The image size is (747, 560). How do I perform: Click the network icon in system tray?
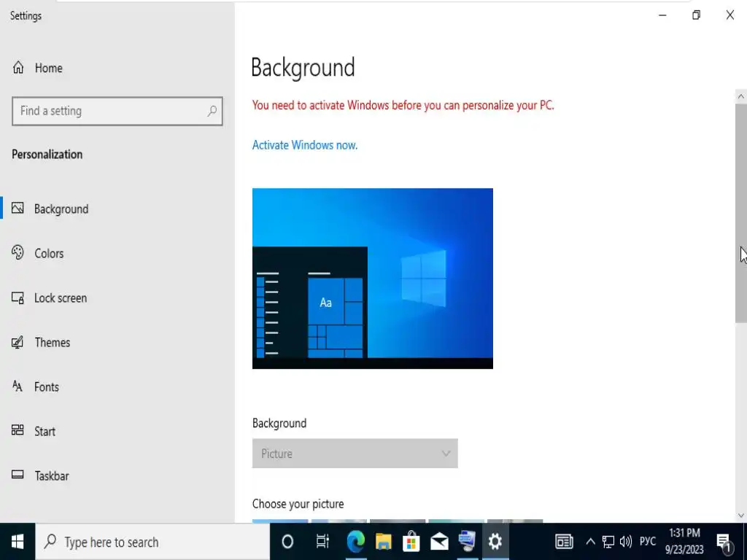pos(608,542)
